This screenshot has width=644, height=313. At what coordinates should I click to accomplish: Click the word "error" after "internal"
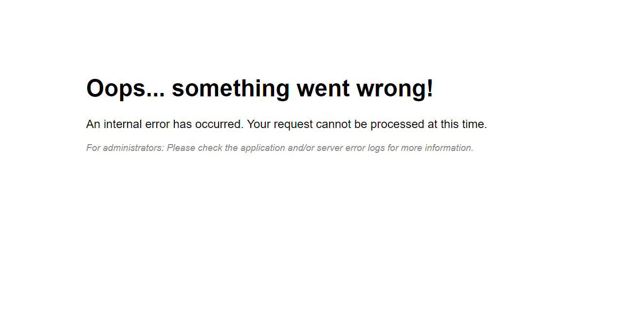click(x=157, y=124)
